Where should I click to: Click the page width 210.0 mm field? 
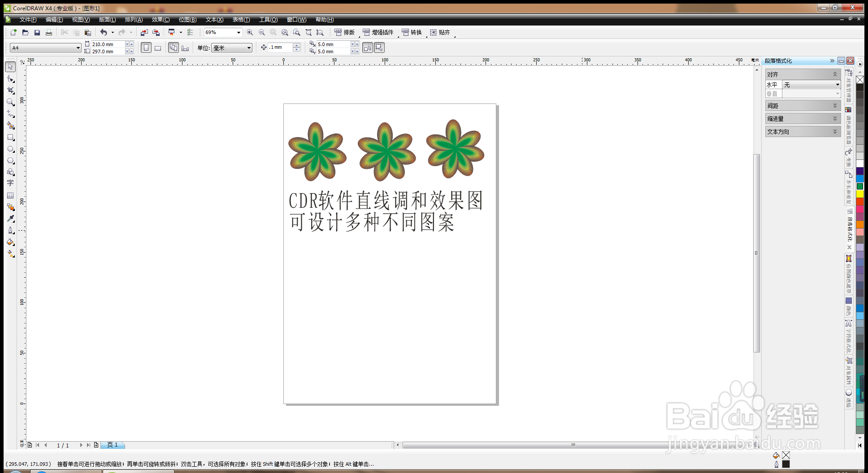(108, 44)
